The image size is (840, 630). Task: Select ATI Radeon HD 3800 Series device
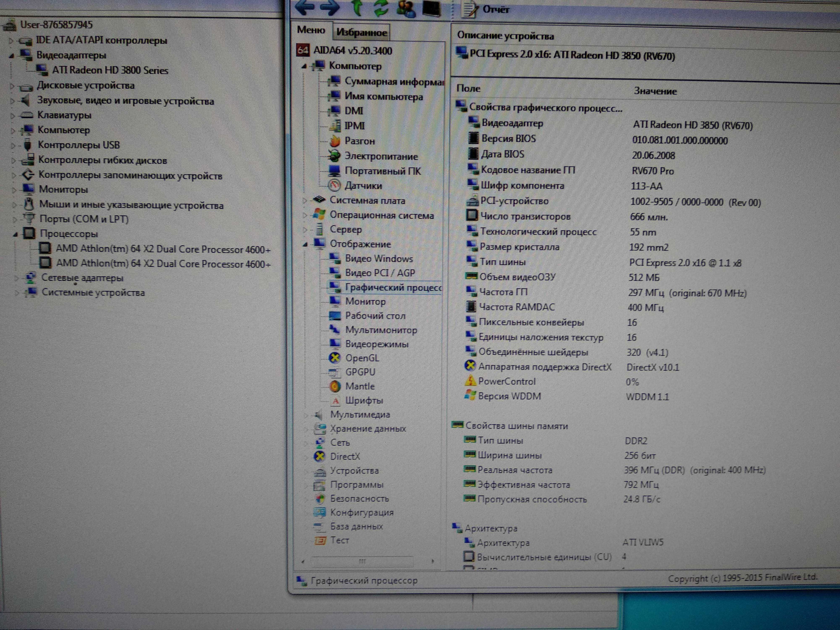pos(110,70)
